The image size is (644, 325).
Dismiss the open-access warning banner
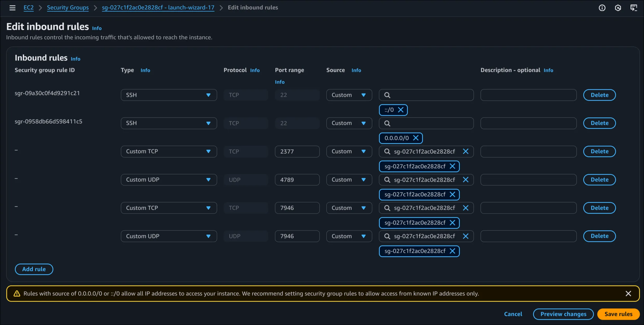629,294
